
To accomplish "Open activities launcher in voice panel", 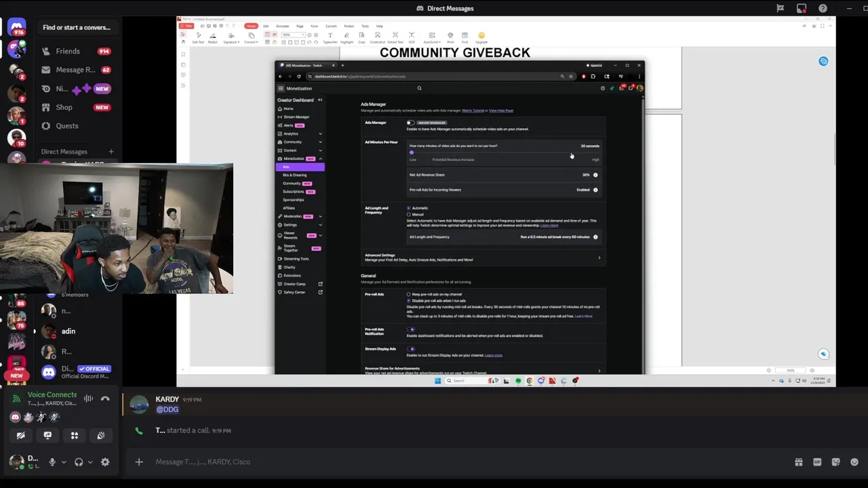I will click(x=75, y=435).
